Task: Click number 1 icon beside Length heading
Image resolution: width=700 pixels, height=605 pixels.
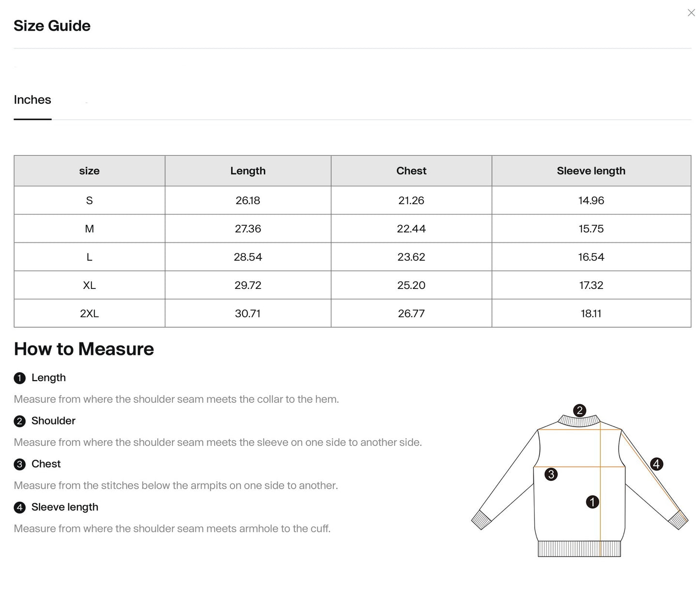Action: pyautogui.click(x=19, y=378)
